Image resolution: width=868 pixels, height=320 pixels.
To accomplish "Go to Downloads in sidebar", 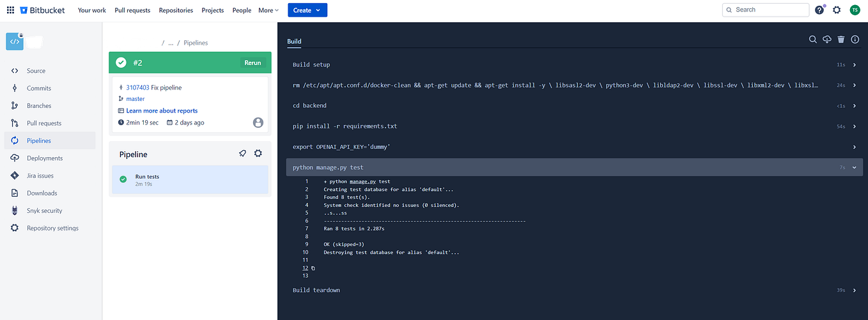I will 42,193.
